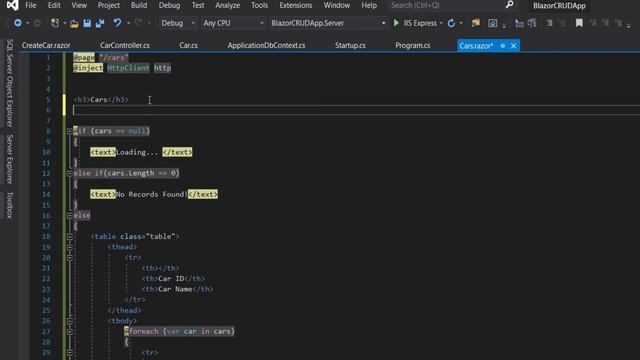Image resolution: width=640 pixels, height=360 pixels.
Task: Click the Decrease Indent toolbar icon
Action: pyautogui.click(x=519, y=23)
